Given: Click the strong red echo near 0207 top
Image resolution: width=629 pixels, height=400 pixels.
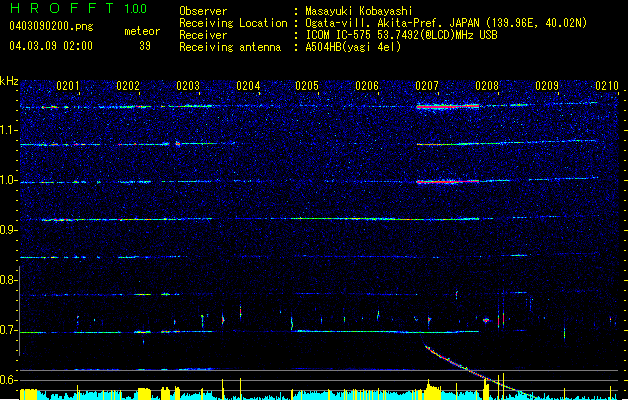Looking at the screenshot, I should 448,106.
